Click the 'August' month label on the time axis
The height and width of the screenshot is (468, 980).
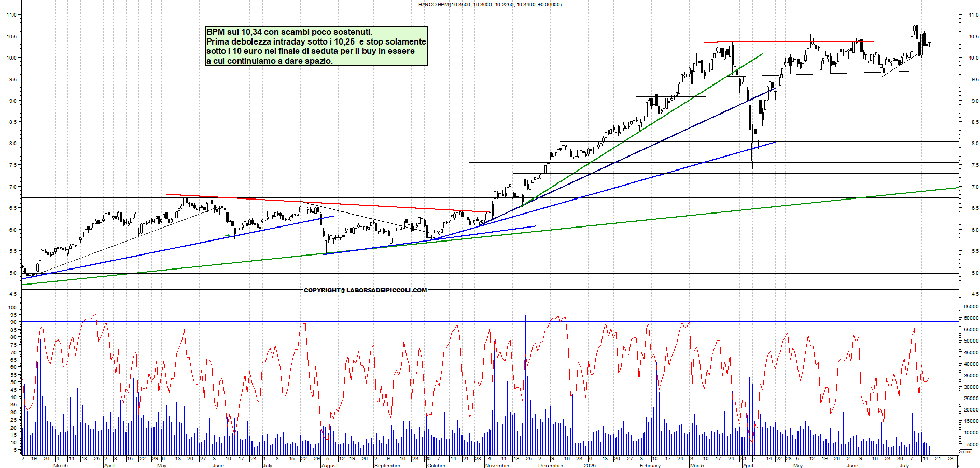(330, 465)
